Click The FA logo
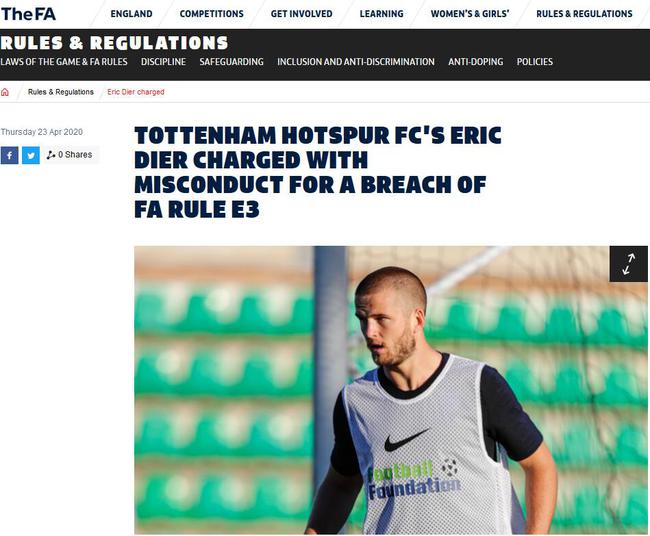Image resolution: width=650 pixels, height=536 pixels. coord(28,14)
